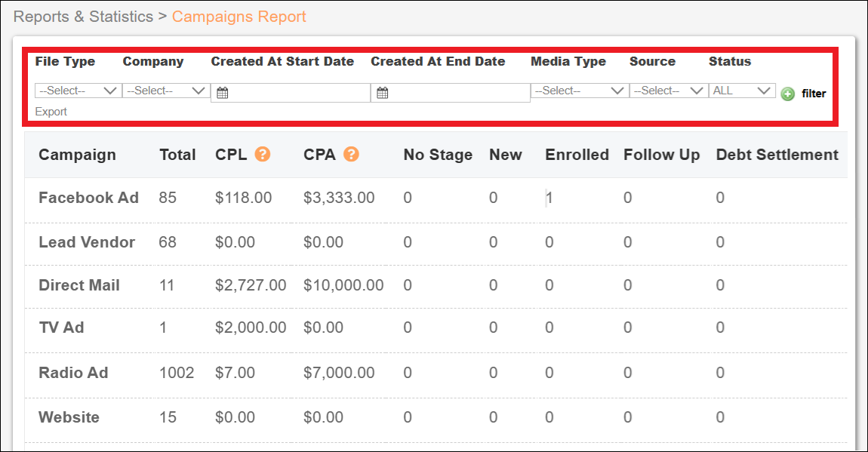Image resolution: width=868 pixels, height=452 pixels.
Task: Click the Follow Up column header
Action: [x=661, y=155]
